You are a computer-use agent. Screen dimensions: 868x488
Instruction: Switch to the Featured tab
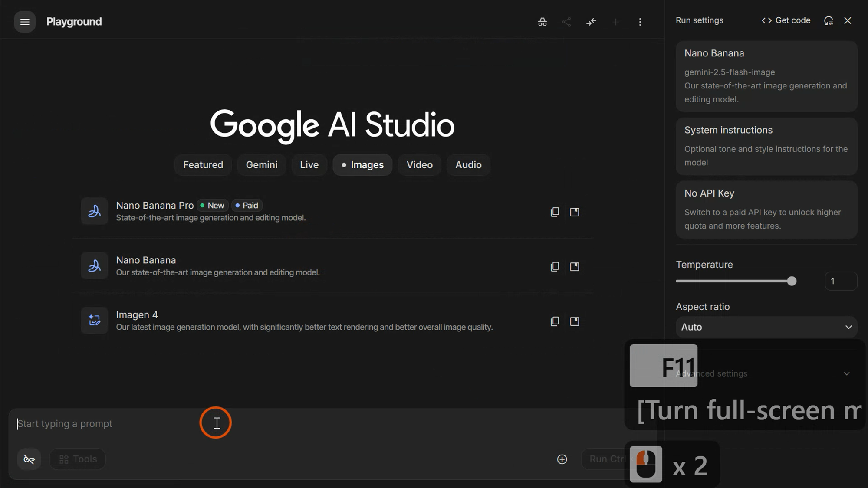click(x=203, y=165)
